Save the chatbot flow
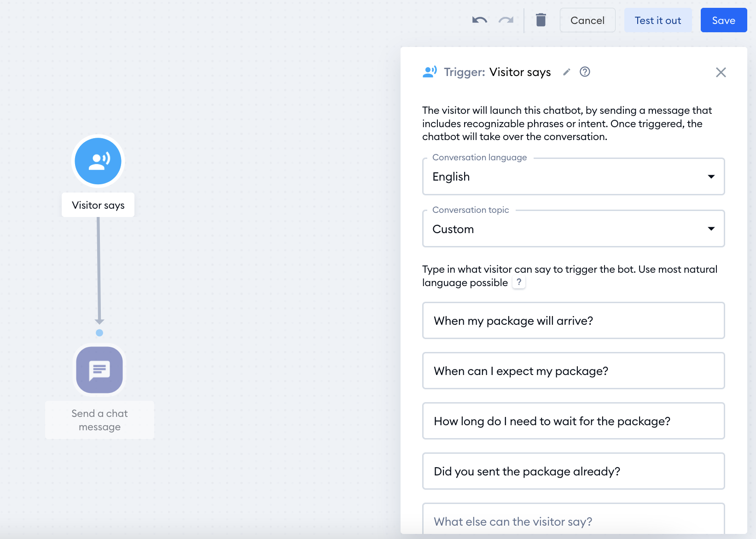The width and height of the screenshot is (756, 539). click(724, 20)
